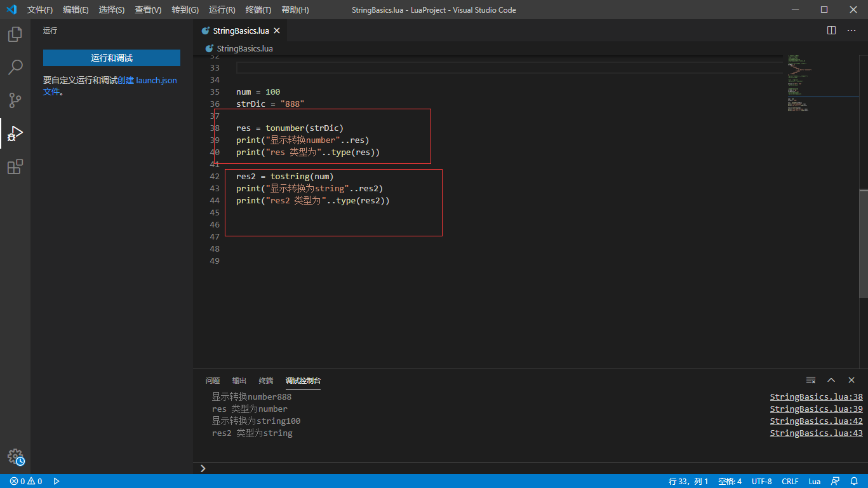Click 'res2 = tostring(num)' code line
Viewport: 868px width, 488px height.
(285, 176)
